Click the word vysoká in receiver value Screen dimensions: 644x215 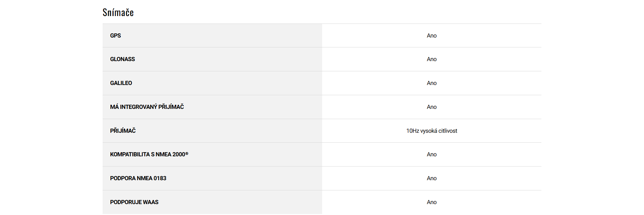tap(429, 131)
